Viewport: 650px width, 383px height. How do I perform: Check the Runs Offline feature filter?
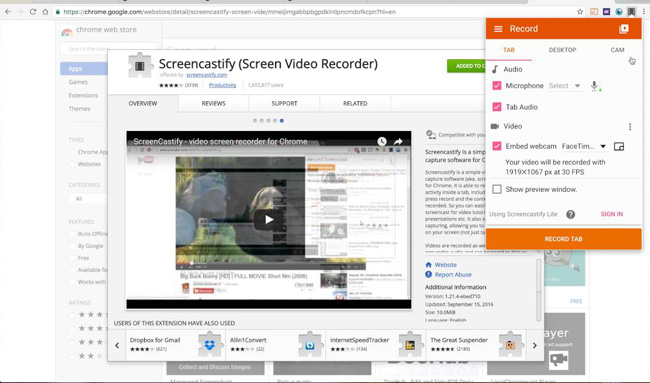pyautogui.click(x=73, y=234)
